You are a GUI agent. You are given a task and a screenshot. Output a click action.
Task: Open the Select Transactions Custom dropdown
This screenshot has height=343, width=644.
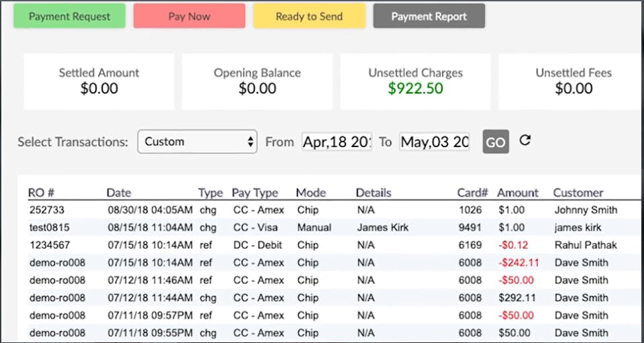(x=197, y=142)
